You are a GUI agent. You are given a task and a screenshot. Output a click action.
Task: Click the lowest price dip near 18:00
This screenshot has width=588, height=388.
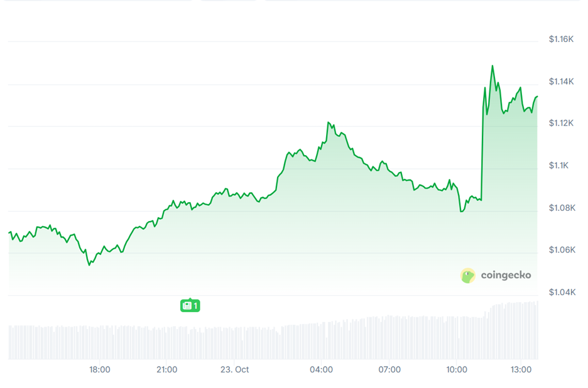(89, 265)
